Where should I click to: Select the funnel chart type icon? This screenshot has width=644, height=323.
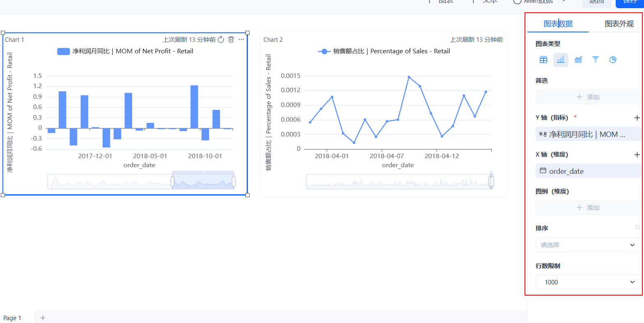(x=596, y=60)
